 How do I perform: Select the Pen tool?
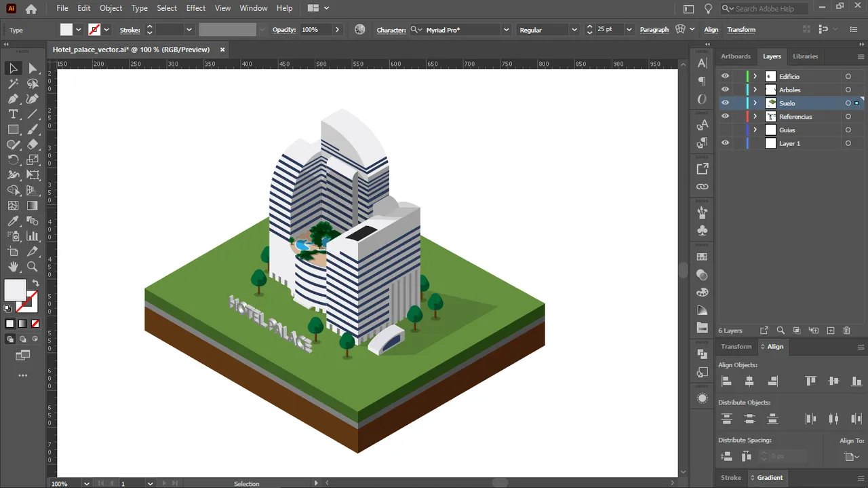point(13,99)
